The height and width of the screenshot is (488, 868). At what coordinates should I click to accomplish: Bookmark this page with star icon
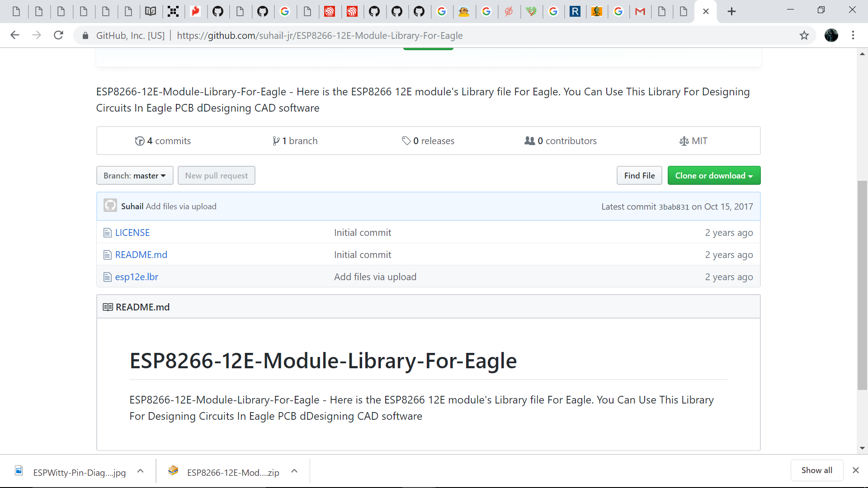pyautogui.click(x=804, y=35)
